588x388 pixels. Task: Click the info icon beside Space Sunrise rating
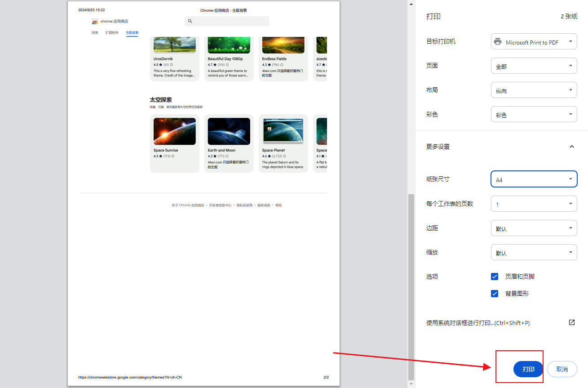tap(173, 156)
